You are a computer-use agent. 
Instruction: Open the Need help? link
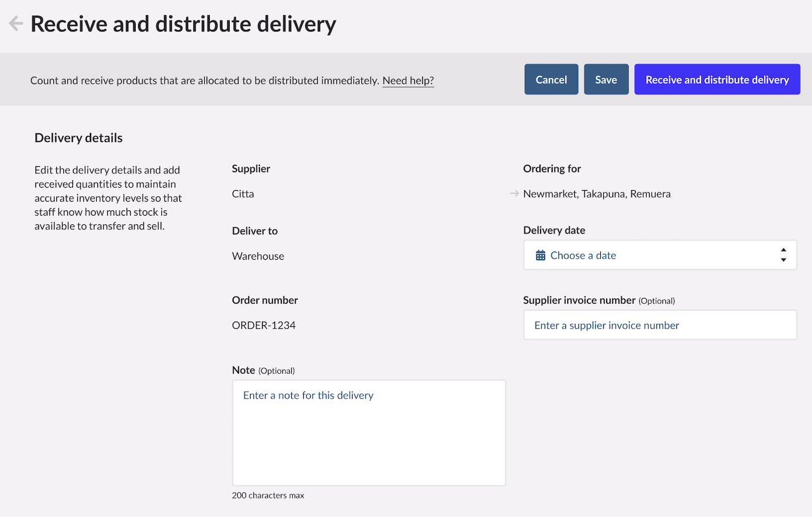[408, 81]
